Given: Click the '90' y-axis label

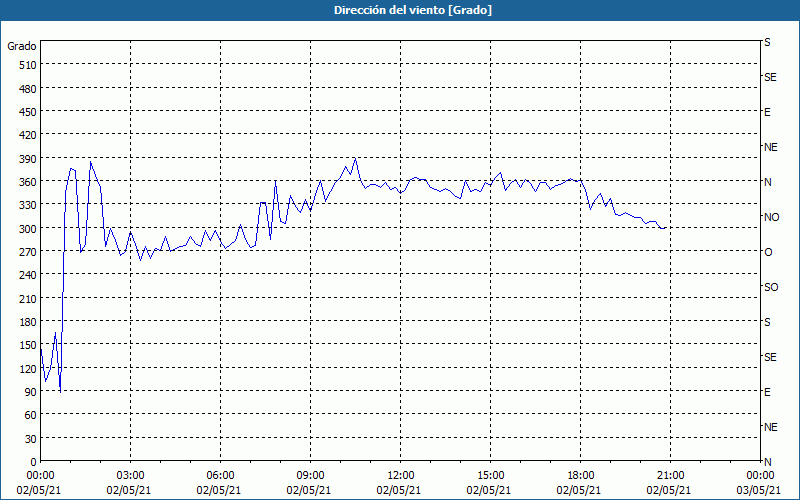Looking at the screenshot, I should [31, 392].
